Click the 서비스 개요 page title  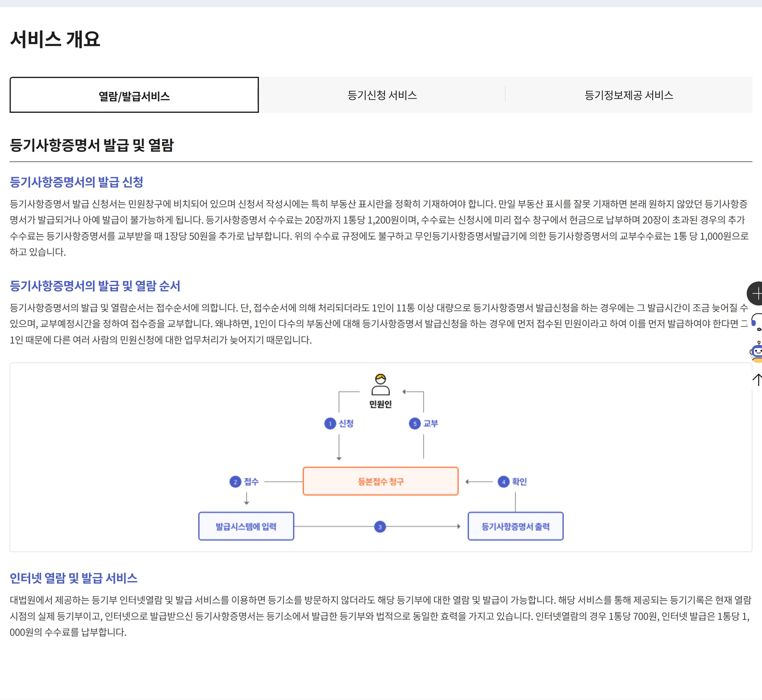[x=55, y=39]
